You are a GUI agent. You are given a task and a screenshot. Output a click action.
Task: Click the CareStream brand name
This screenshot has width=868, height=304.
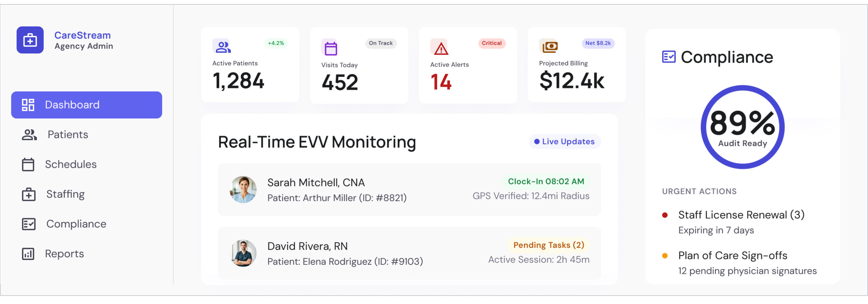(x=82, y=35)
